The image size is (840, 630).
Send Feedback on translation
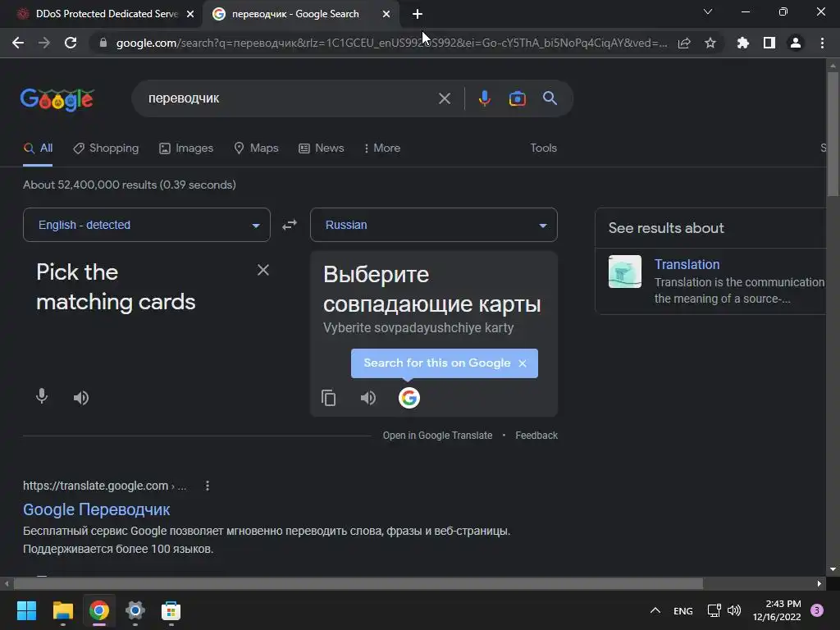pyautogui.click(x=536, y=436)
